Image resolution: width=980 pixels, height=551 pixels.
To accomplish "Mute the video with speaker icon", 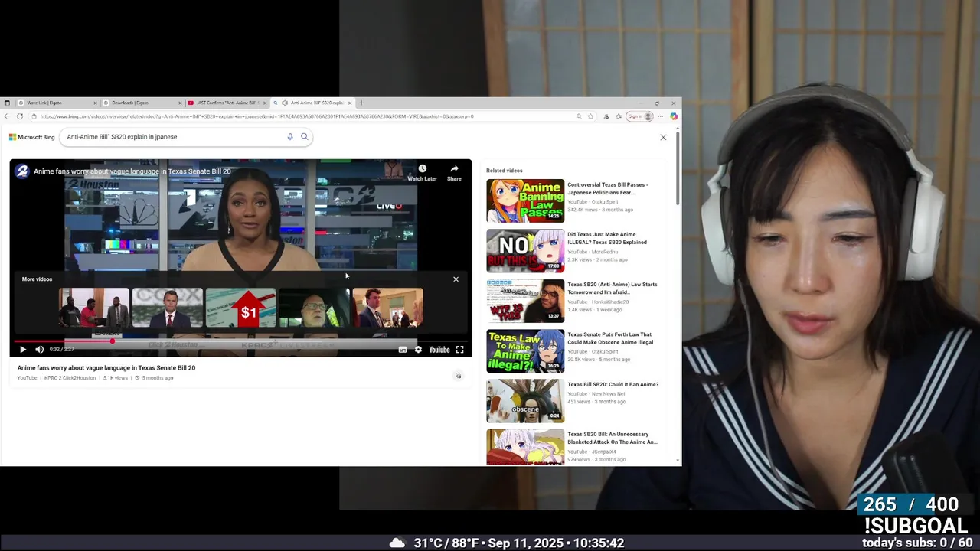I will point(39,350).
